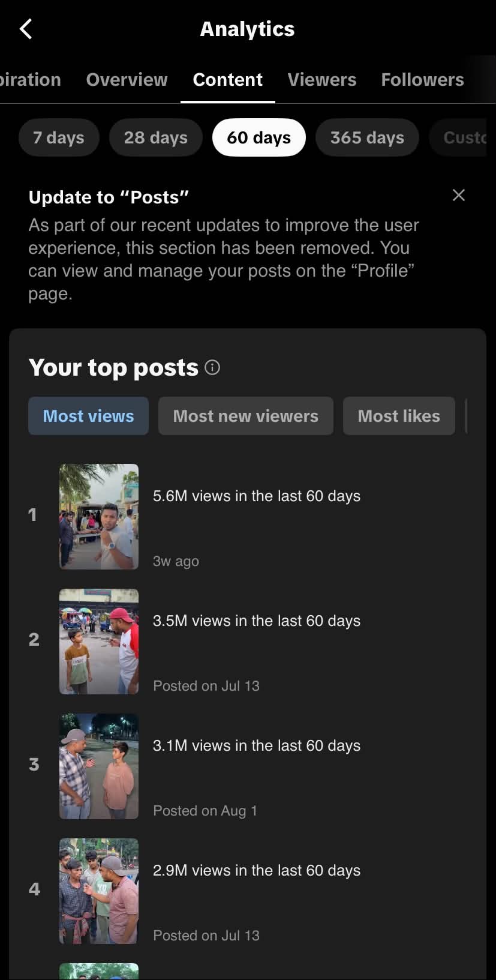Tap the back arrow icon
This screenshot has width=496, height=980.
[x=26, y=29]
